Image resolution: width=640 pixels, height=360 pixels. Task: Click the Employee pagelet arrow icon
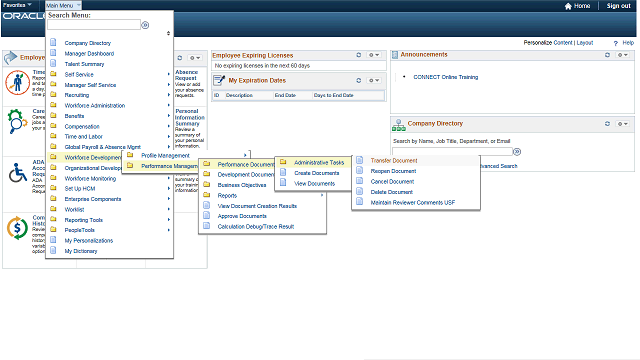click(x=11, y=58)
